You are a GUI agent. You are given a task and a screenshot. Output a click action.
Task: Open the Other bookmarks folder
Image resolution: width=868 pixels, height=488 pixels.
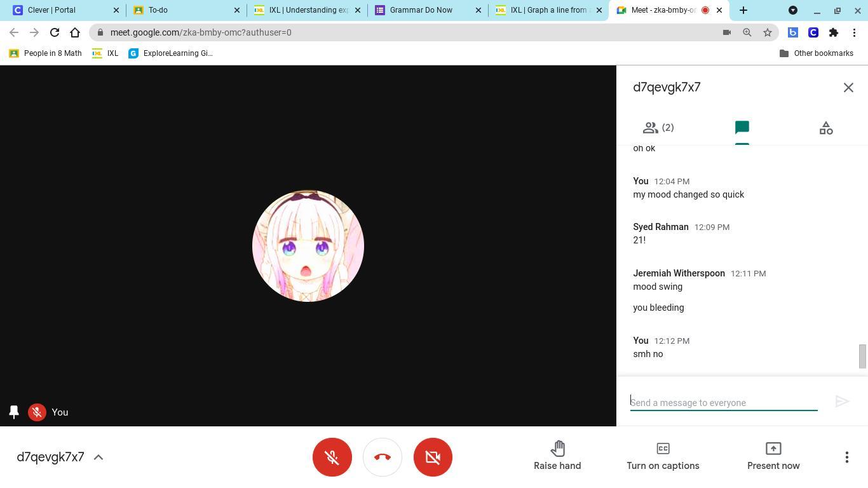[817, 53]
